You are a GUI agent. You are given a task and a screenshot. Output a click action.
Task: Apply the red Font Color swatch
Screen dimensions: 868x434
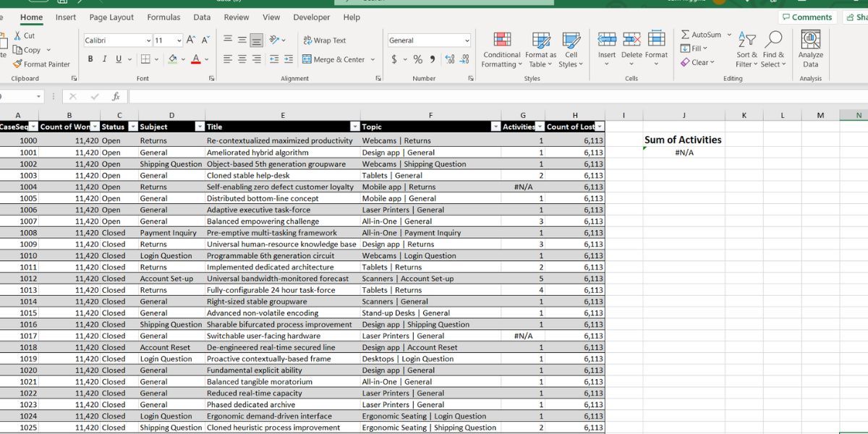[x=196, y=59]
